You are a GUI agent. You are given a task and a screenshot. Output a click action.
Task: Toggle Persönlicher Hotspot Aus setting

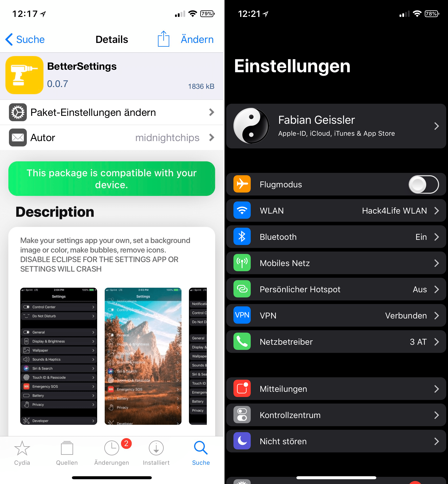coord(336,290)
